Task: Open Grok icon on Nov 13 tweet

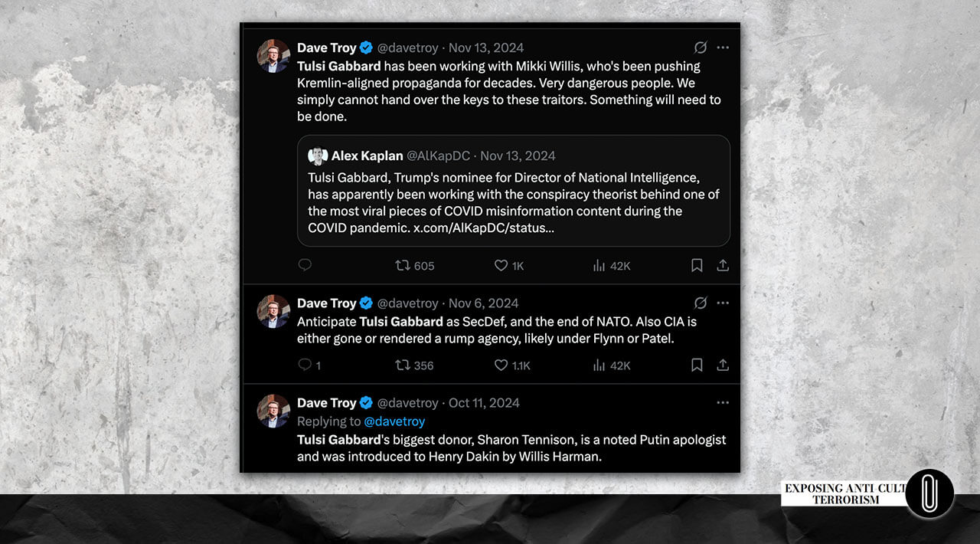Action: point(700,48)
